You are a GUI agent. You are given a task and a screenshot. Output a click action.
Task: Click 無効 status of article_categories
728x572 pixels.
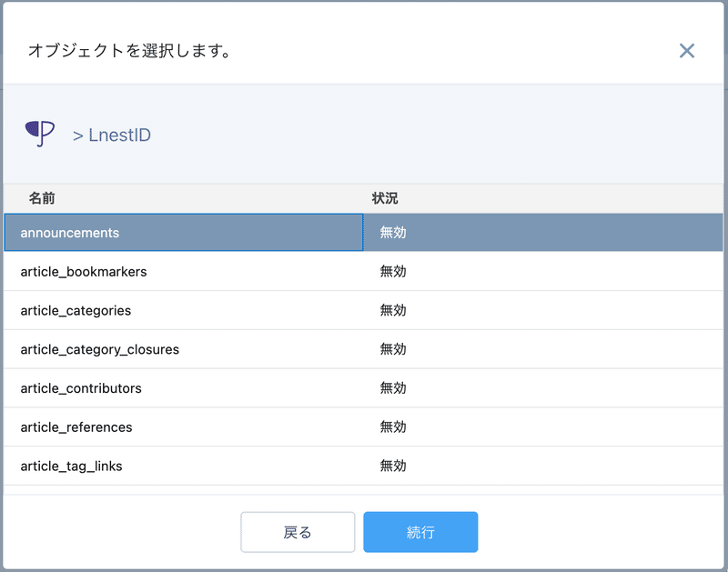[393, 310]
